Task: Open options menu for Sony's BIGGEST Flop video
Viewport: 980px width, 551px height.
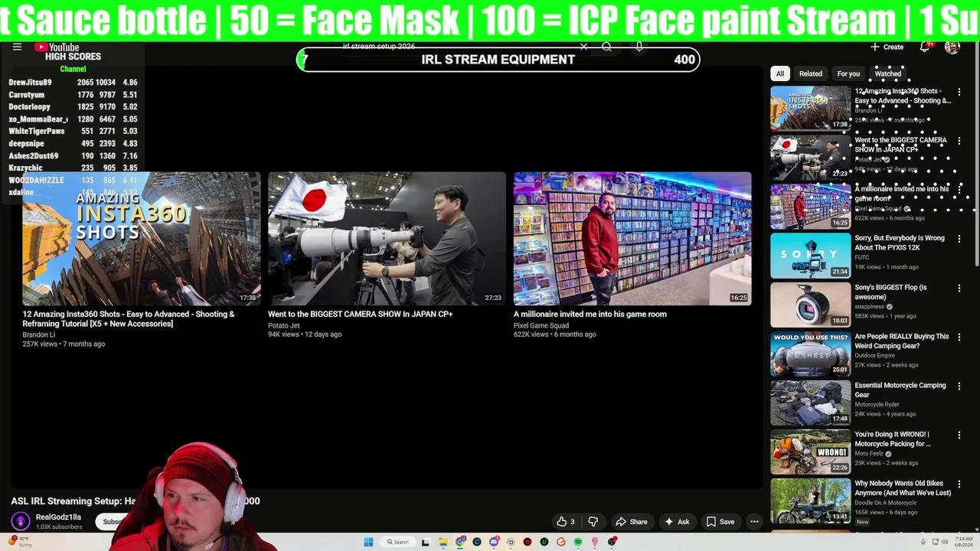Action: click(959, 288)
